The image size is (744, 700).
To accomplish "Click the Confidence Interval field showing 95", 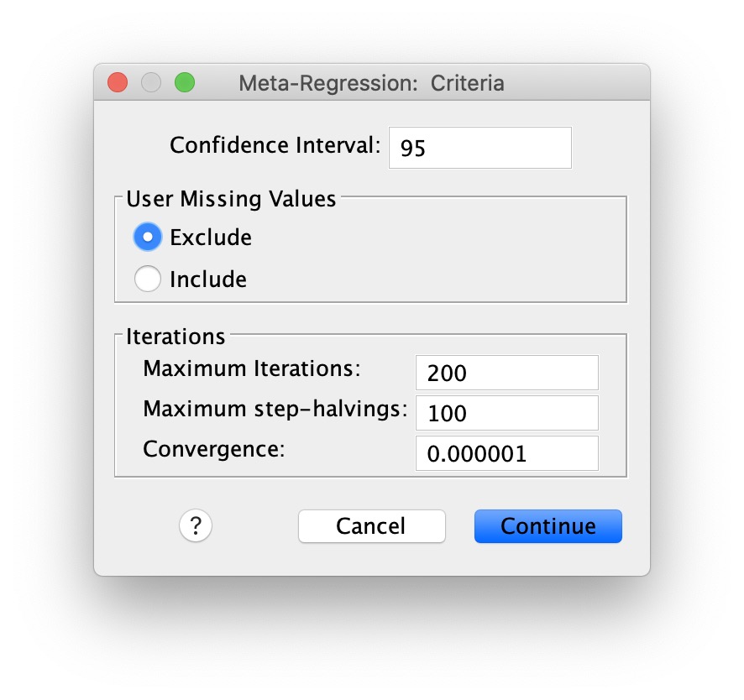I will coord(480,148).
